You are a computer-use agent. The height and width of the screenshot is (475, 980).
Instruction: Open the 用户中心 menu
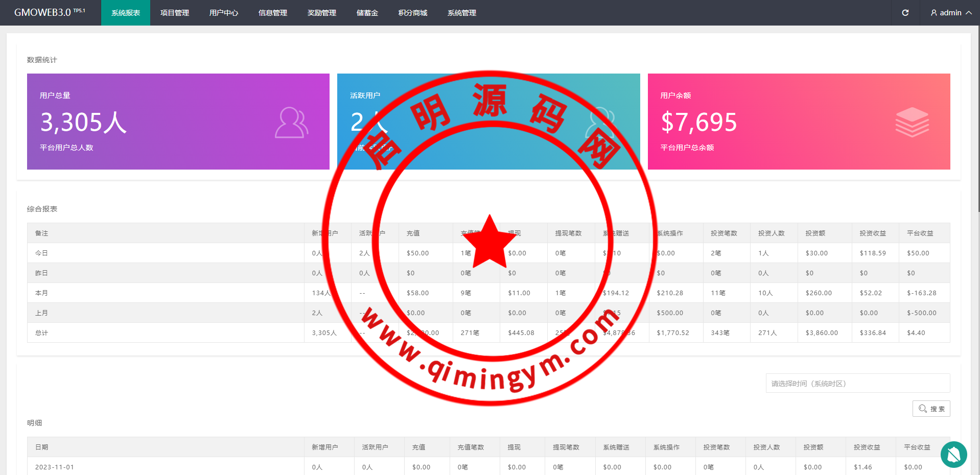click(224, 13)
